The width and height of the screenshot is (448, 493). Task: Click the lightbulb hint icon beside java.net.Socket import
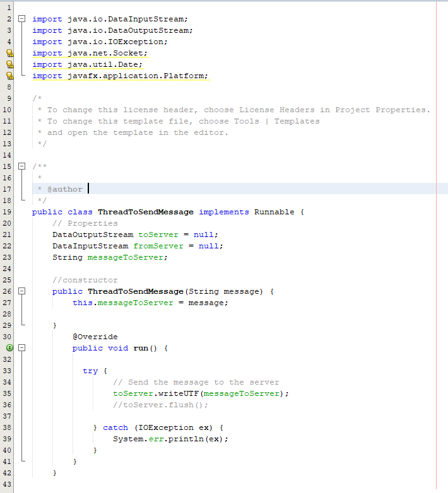pos(9,53)
